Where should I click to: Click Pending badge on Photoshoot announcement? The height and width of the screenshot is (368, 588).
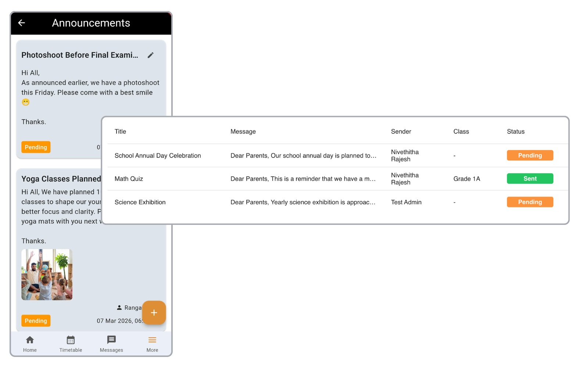[x=36, y=147]
